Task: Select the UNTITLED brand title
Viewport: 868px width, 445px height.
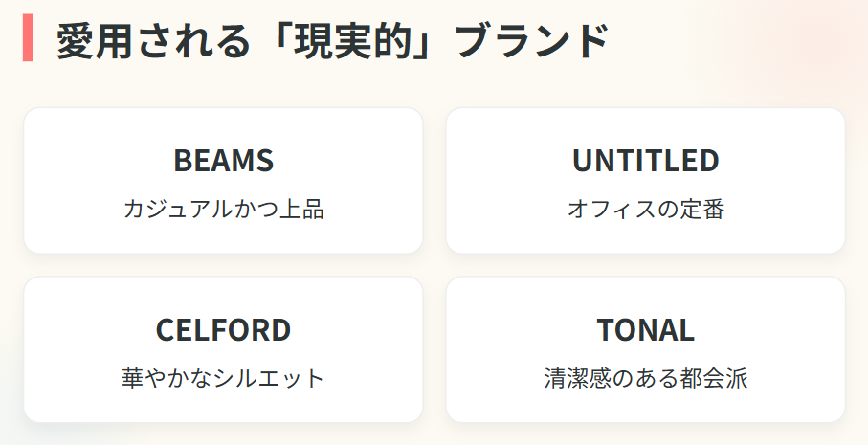Action: 645,161
